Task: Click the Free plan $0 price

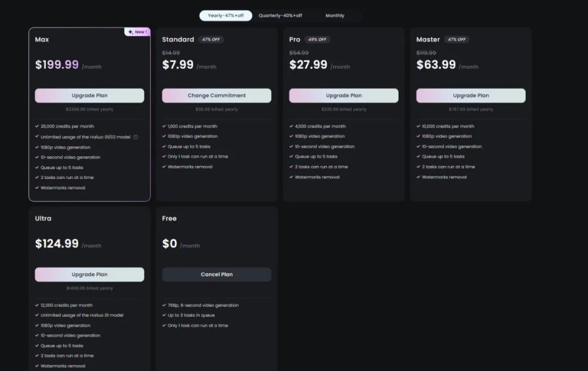Action: pyautogui.click(x=170, y=244)
